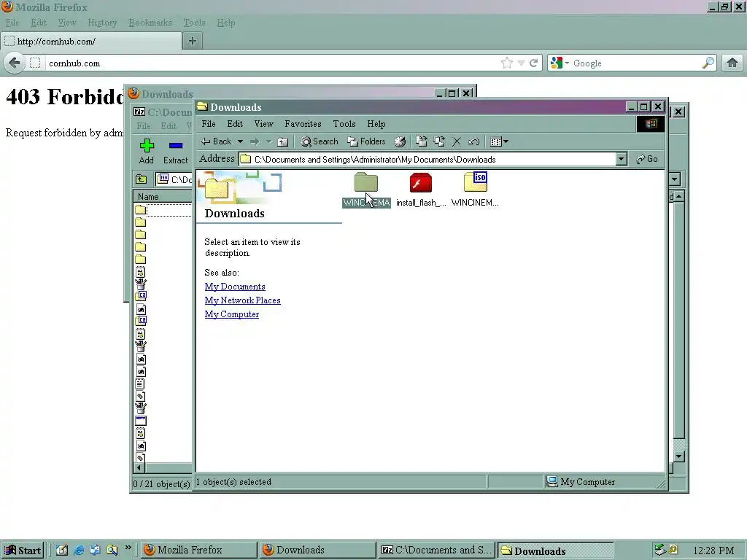
Task: Click the Forward arrow in Explorer toolbar
Action: (x=255, y=141)
